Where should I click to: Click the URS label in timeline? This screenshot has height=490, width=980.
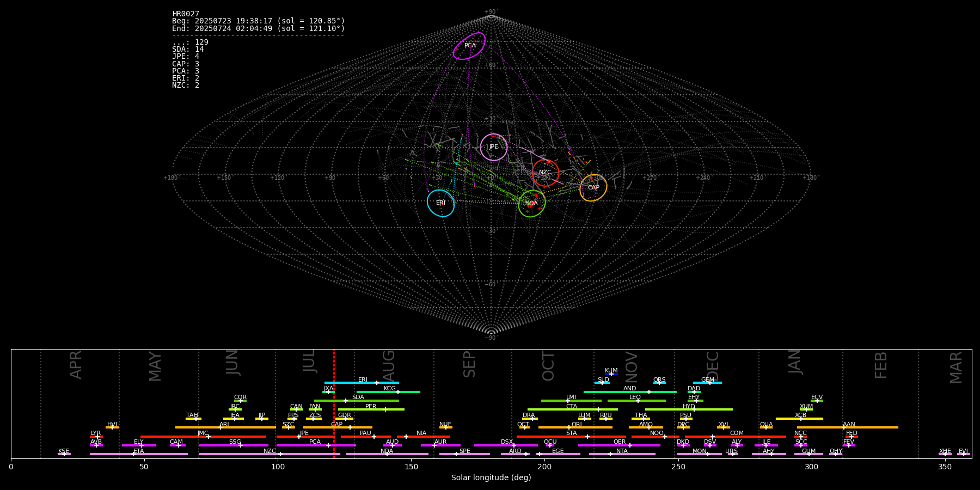pyautogui.click(x=731, y=451)
